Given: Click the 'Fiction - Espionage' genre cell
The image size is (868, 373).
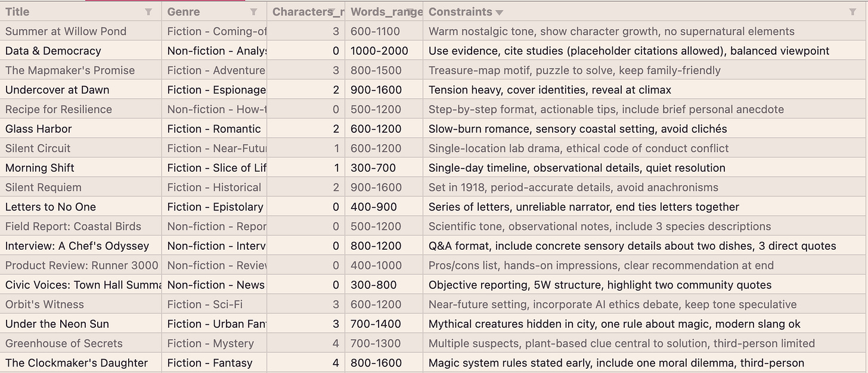Looking at the screenshot, I should 215,90.
